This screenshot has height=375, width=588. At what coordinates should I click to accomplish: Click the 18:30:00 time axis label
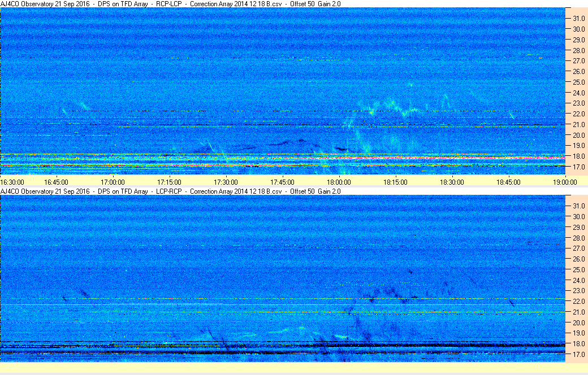452,182
